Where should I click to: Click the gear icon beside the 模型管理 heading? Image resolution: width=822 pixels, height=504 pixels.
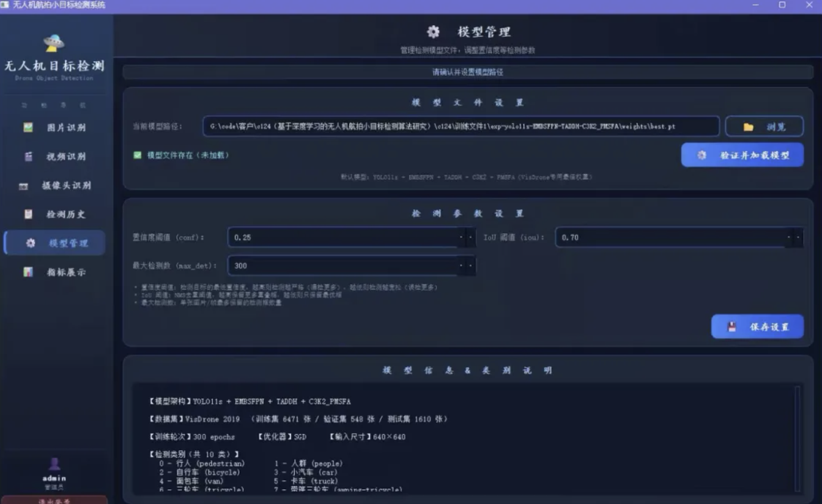[433, 32]
